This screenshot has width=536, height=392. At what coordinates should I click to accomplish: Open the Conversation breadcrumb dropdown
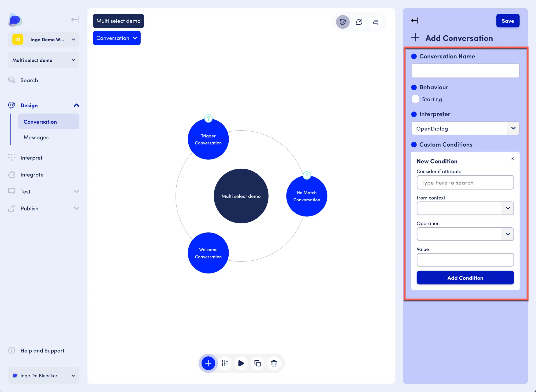(x=117, y=38)
